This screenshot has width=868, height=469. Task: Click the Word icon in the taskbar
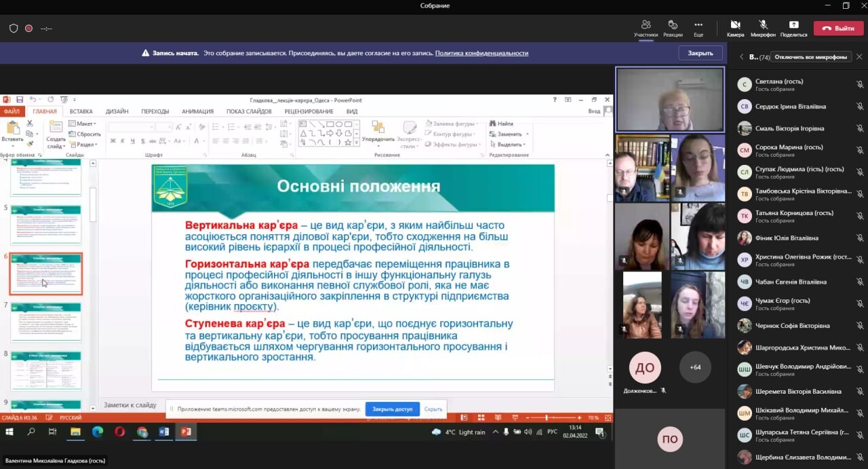[x=163, y=432]
